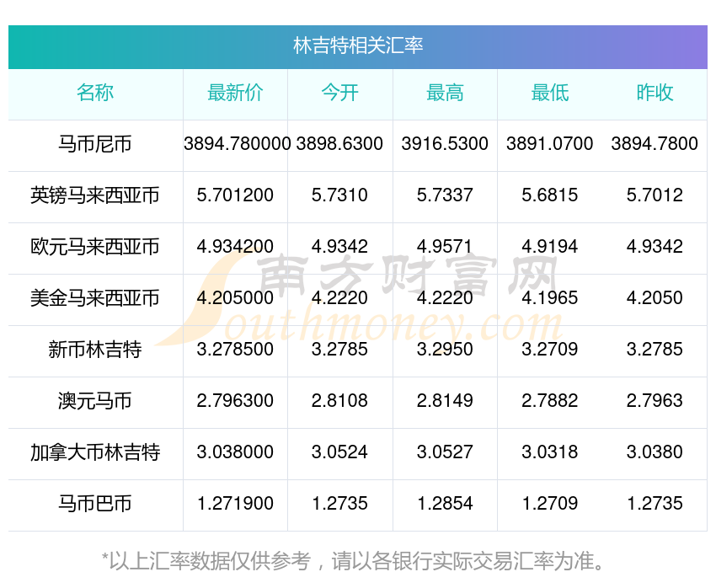
Task: Click low value 4.1965
Action: (550, 298)
